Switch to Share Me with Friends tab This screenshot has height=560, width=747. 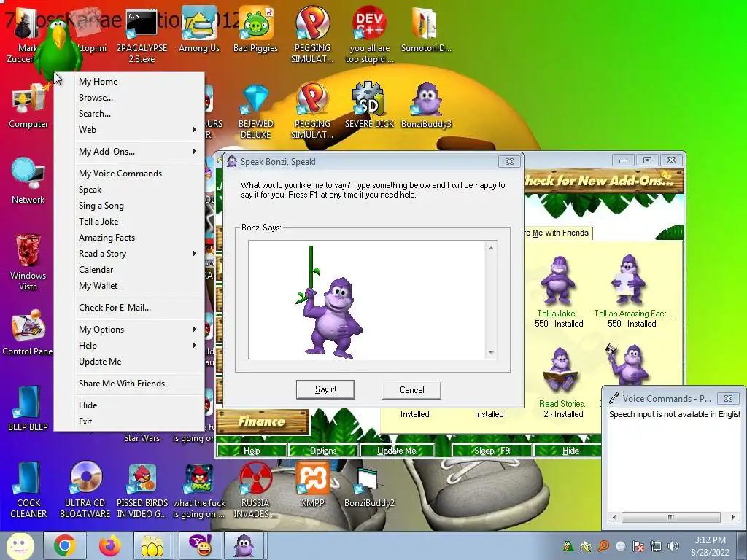pyautogui.click(x=557, y=233)
